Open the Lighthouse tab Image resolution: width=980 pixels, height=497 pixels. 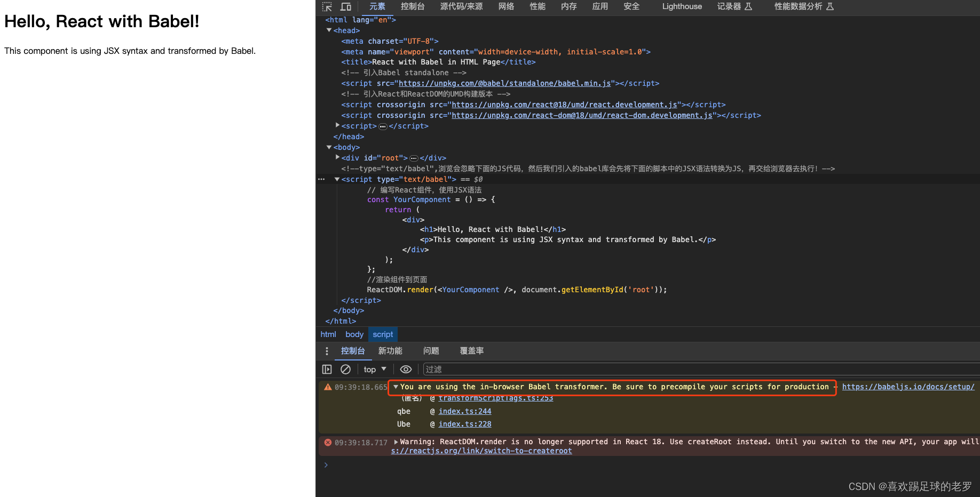(682, 6)
